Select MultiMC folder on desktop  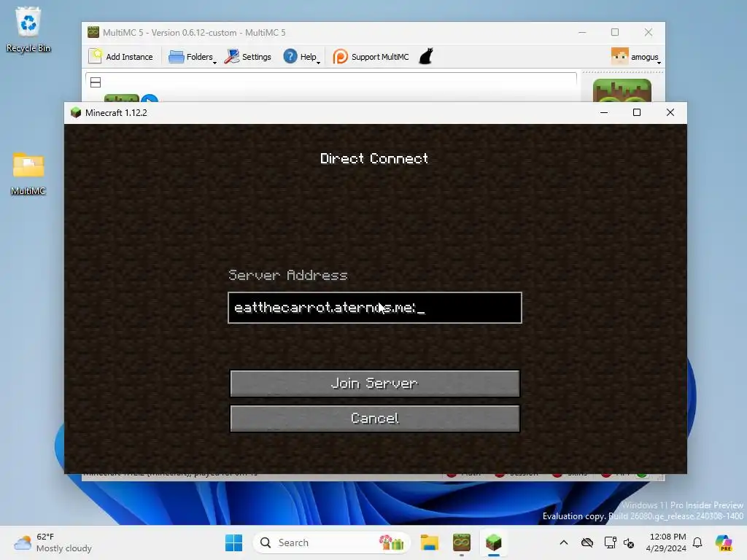[28, 174]
